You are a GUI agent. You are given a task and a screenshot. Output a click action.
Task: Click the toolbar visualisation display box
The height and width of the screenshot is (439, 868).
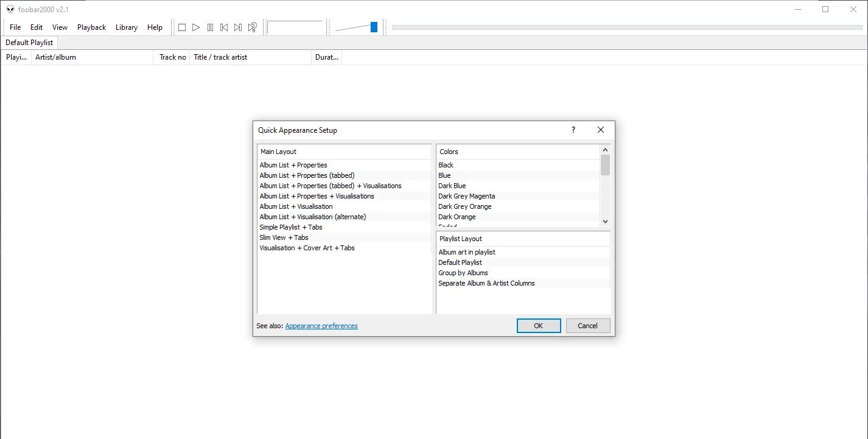(295, 27)
